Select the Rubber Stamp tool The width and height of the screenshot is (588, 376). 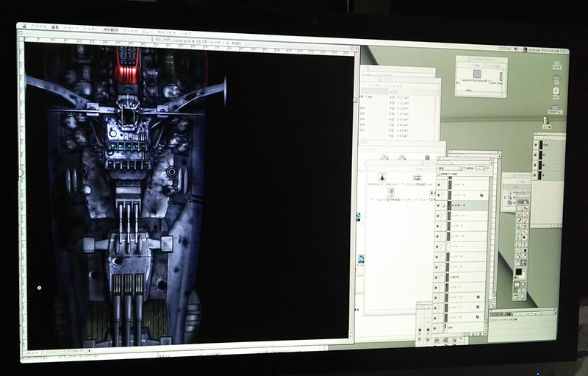(520, 227)
